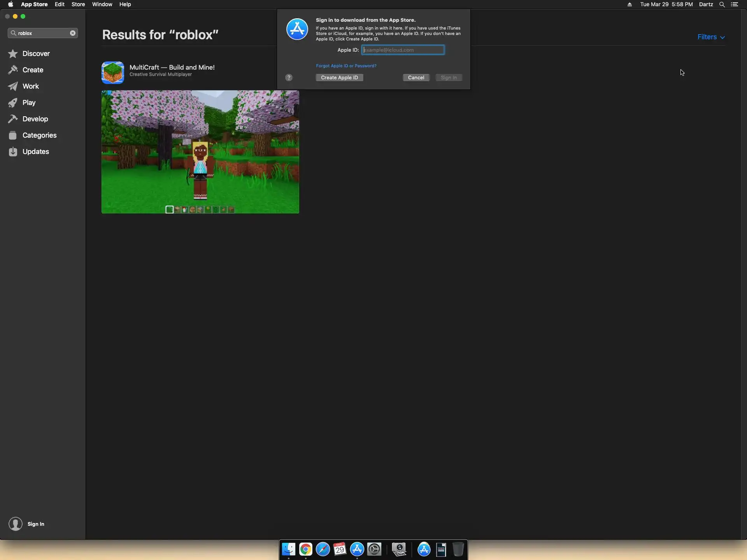
Task: Open the Discover star icon
Action: click(x=13, y=54)
